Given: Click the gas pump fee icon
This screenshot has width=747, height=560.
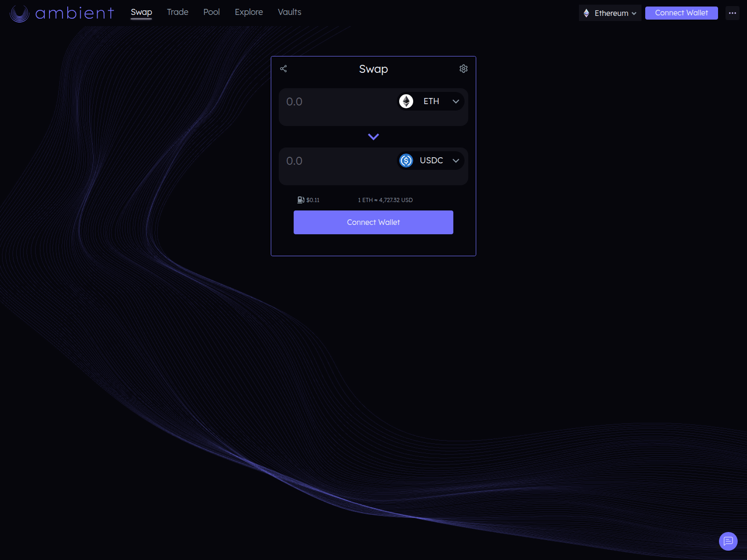Looking at the screenshot, I should click(x=301, y=200).
